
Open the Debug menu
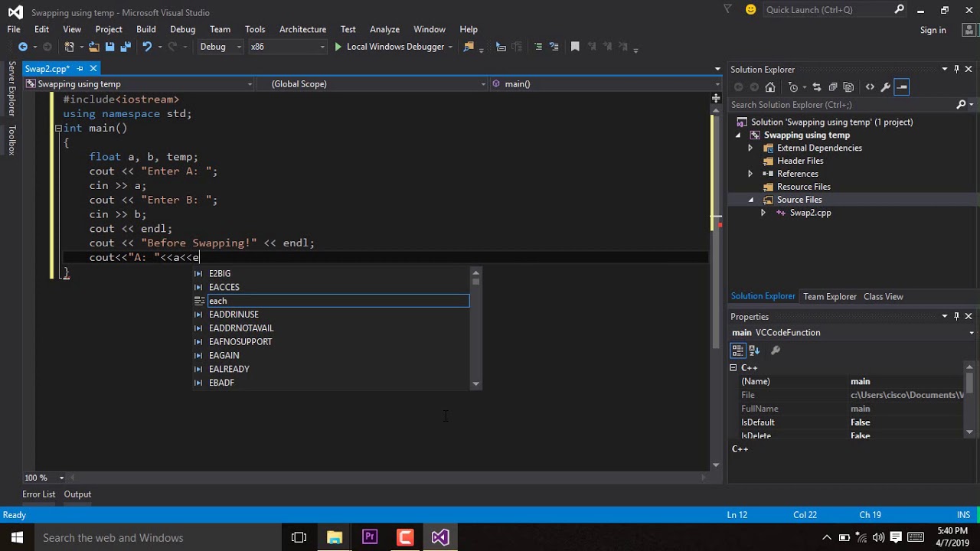[182, 29]
